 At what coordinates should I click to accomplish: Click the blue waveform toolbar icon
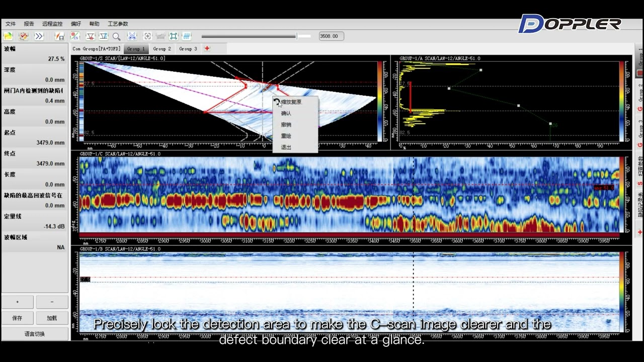point(187,36)
